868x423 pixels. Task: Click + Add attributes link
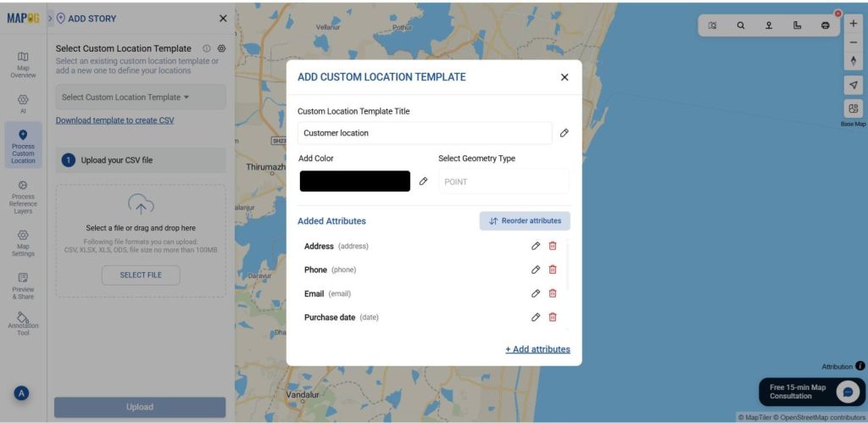pyautogui.click(x=537, y=349)
